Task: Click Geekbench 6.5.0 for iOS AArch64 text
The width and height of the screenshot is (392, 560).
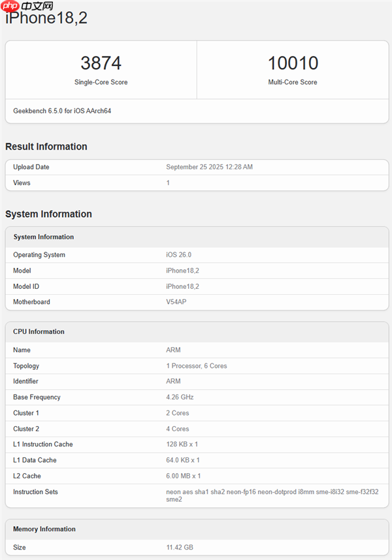Action: pyautogui.click(x=62, y=111)
